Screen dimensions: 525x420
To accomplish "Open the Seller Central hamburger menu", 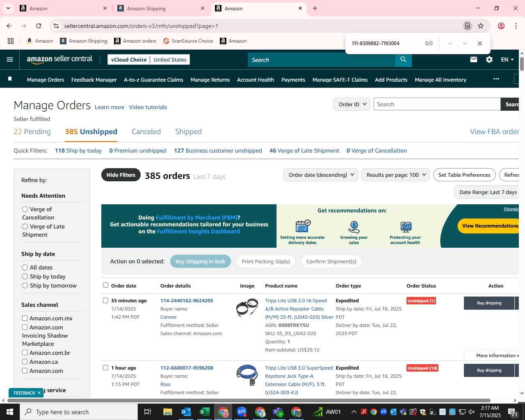I will pyautogui.click(x=10, y=59).
